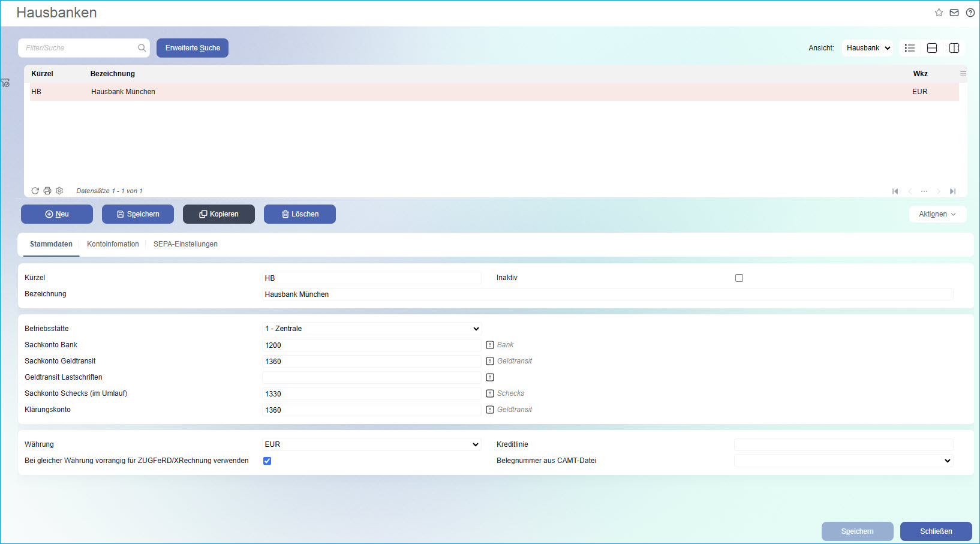Disable ZUGFeRD/XRechnung priority checkbox
Screen dimensions: 980x544
click(267, 461)
